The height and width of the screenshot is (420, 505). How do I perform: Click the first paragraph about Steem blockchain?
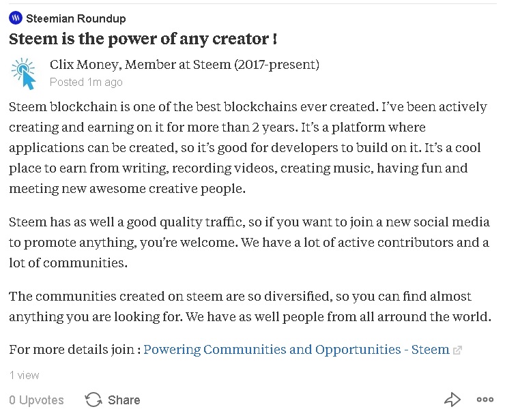(x=248, y=147)
